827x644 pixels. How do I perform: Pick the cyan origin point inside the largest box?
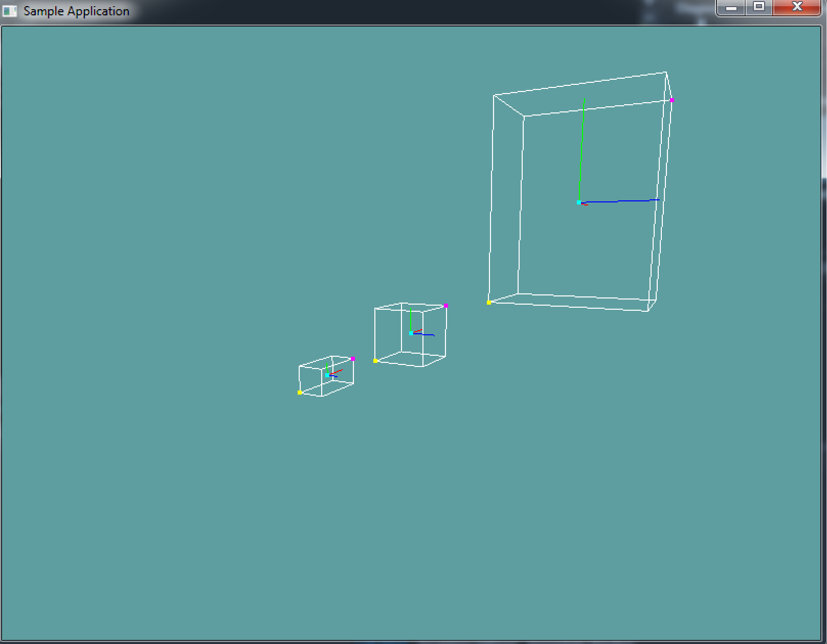(579, 202)
